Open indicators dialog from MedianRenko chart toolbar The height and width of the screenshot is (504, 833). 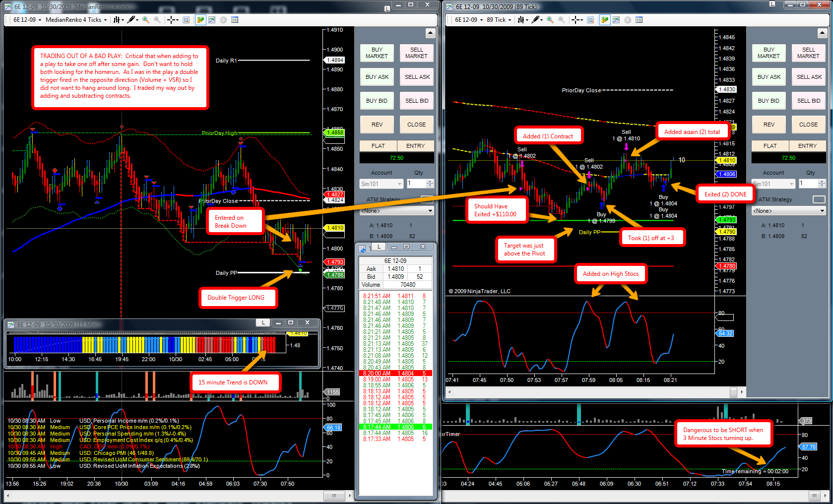[212, 20]
